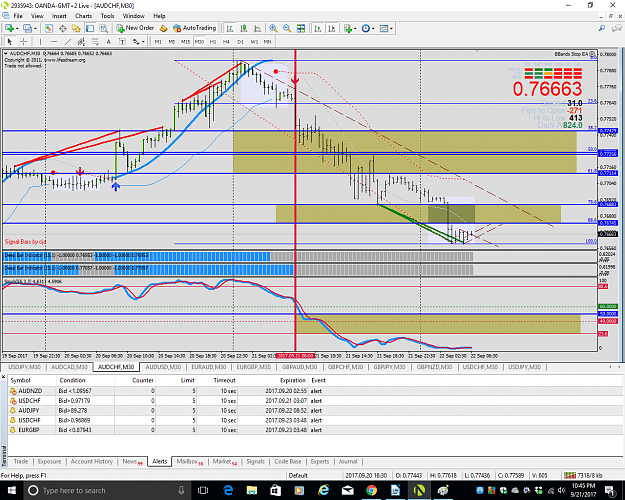Click the New Order button
Image resolution: width=625 pixels, height=500 pixels.
tap(135, 28)
